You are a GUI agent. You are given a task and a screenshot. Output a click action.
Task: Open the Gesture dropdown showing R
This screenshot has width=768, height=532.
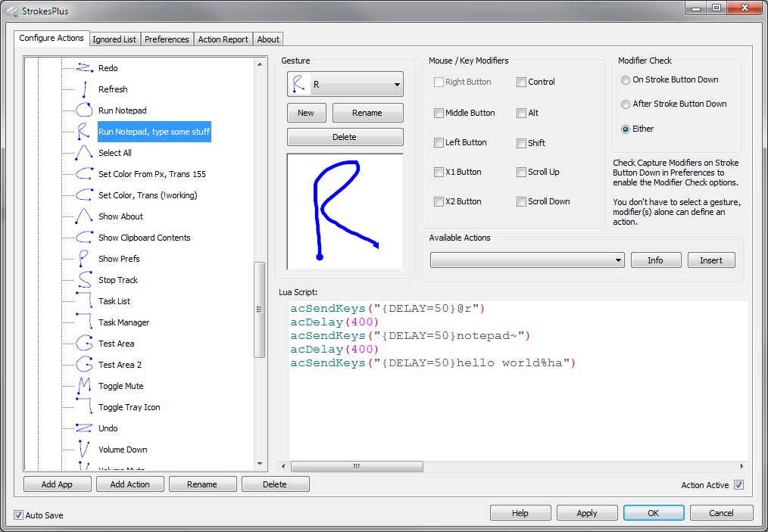tap(345, 85)
